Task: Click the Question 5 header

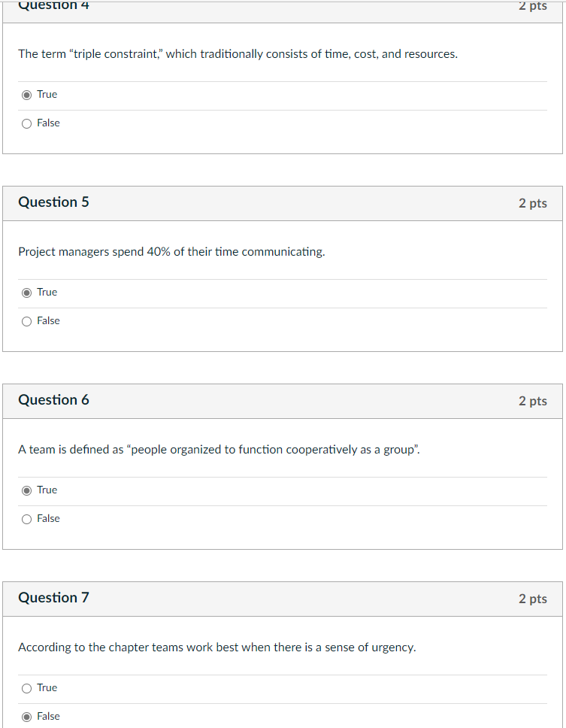Action: point(53,202)
